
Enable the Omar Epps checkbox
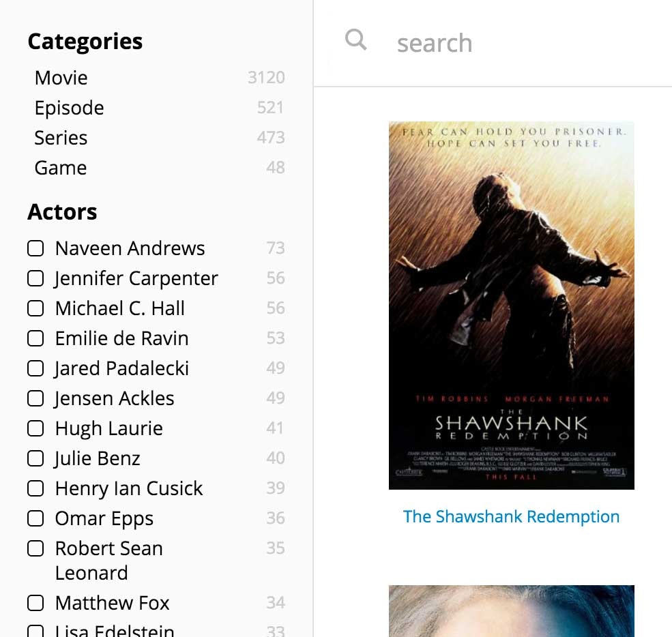[x=35, y=518]
